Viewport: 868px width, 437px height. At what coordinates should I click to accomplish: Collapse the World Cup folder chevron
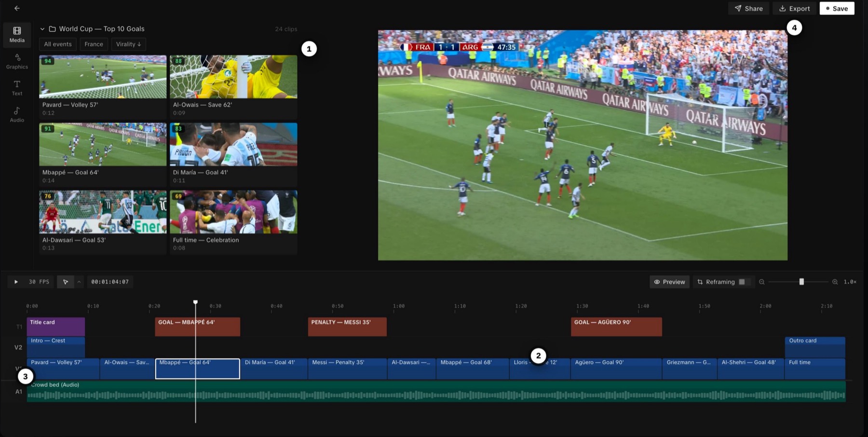[x=42, y=29]
